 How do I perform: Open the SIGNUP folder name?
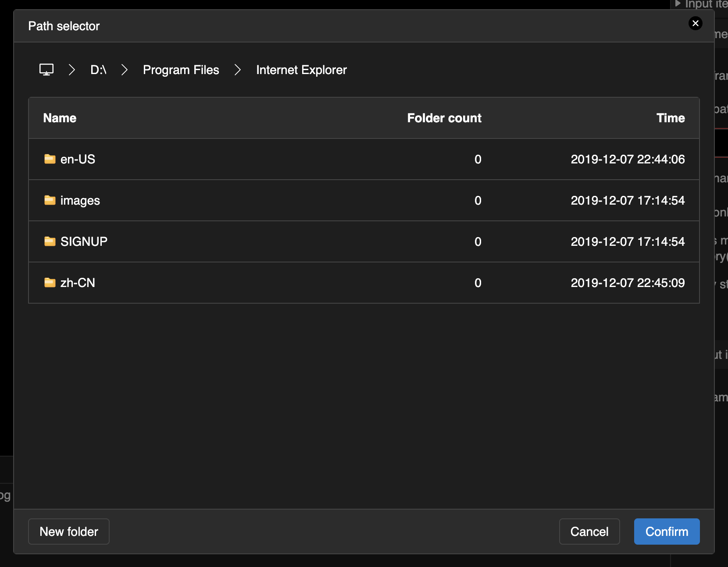click(x=84, y=241)
